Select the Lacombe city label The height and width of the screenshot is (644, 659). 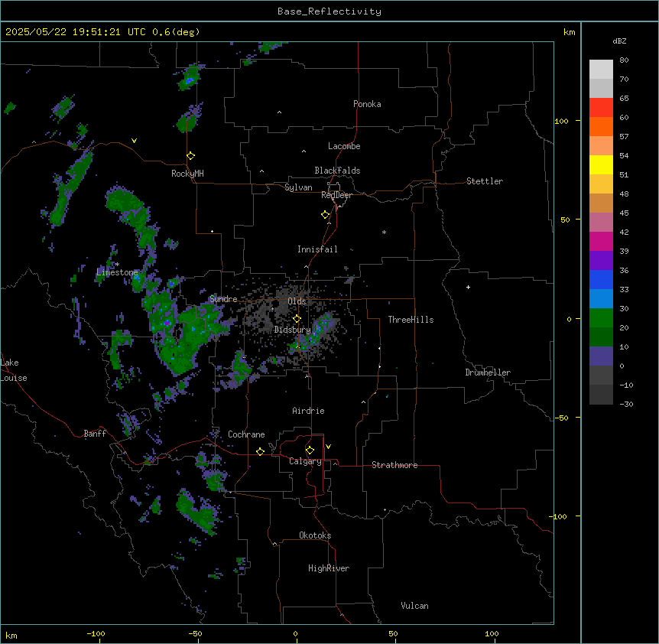[344, 146]
